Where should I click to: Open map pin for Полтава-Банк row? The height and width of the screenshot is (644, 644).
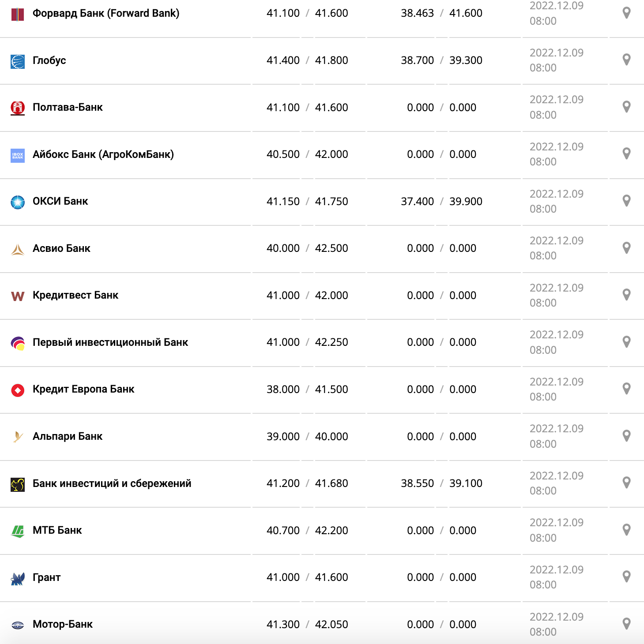click(x=626, y=107)
